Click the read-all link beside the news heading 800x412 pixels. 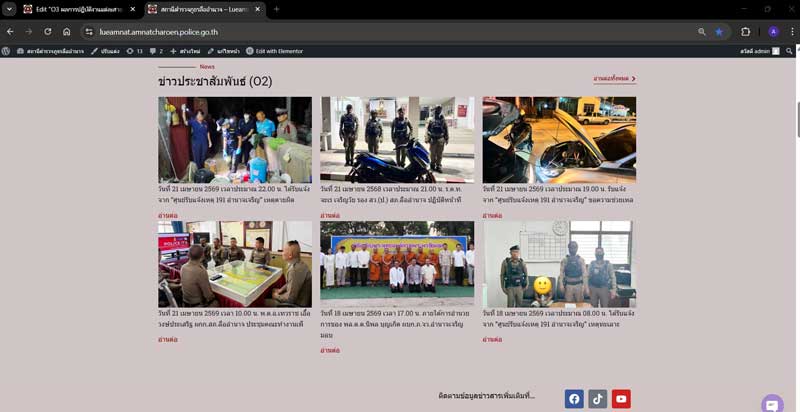[614, 78]
